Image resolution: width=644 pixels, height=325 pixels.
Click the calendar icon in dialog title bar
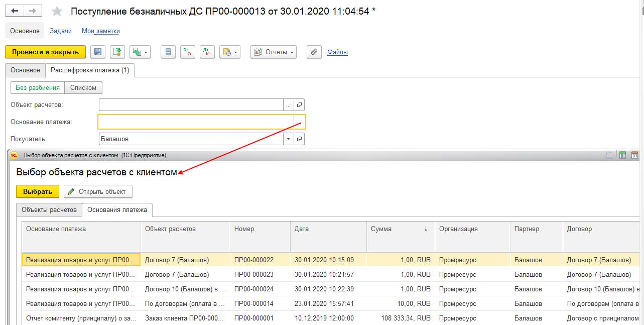click(635, 155)
